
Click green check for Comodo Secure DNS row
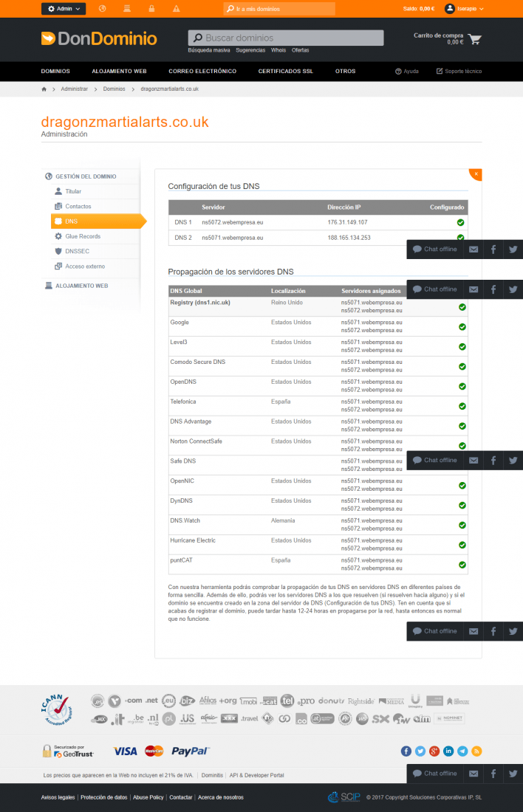tap(462, 367)
